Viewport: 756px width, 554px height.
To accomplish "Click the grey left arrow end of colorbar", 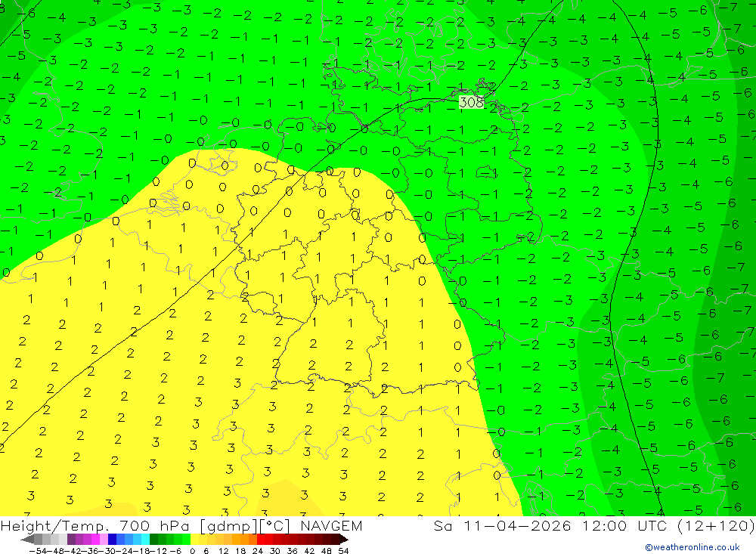I will (x=27, y=539).
